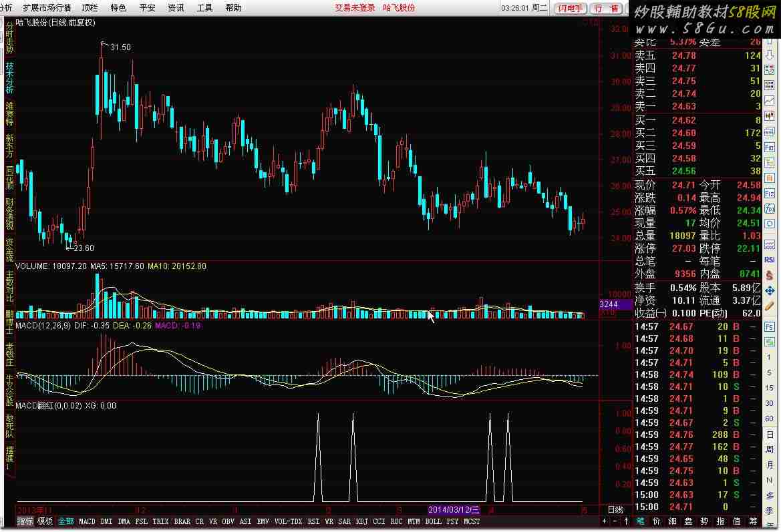The image size is (781, 532).
Task: Select the blue four-arrow move icon
Action: click(770, 290)
